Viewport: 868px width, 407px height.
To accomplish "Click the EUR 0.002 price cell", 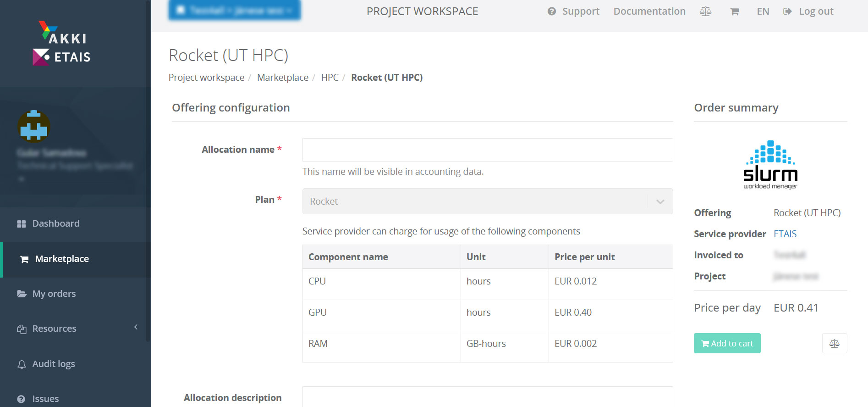I will 610,347.
